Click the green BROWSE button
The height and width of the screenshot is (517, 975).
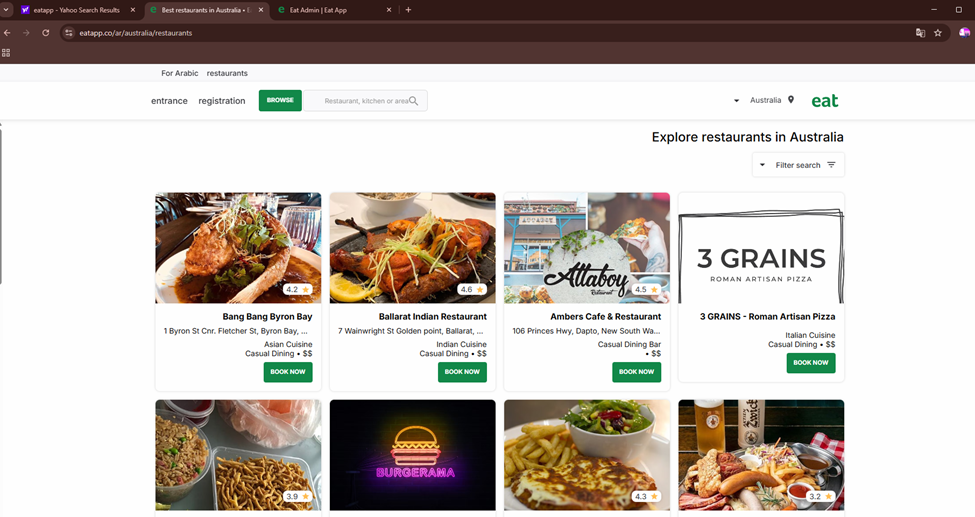coord(280,100)
